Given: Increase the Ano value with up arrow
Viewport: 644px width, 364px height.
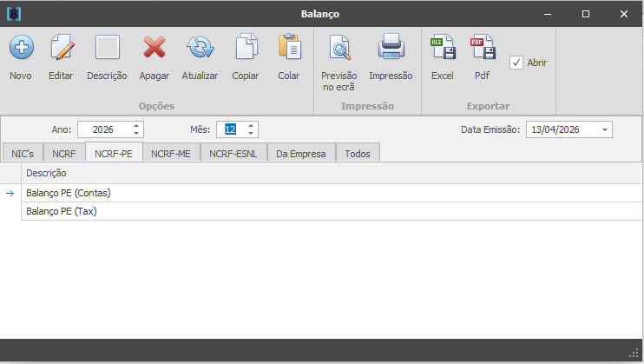Looking at the screenshot, I should tap(136, 126).
